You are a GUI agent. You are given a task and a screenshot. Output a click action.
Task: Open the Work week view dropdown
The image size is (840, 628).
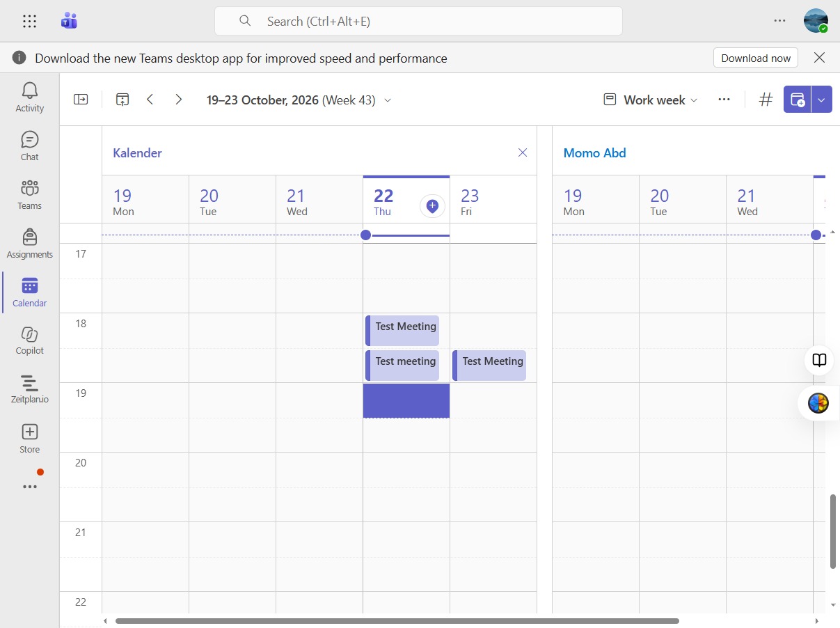(650, 100)
